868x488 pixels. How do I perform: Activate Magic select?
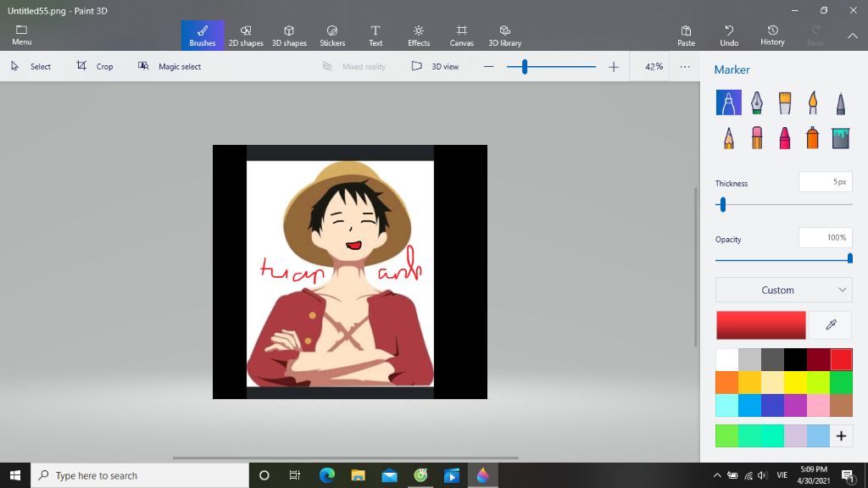click(170, 66)
